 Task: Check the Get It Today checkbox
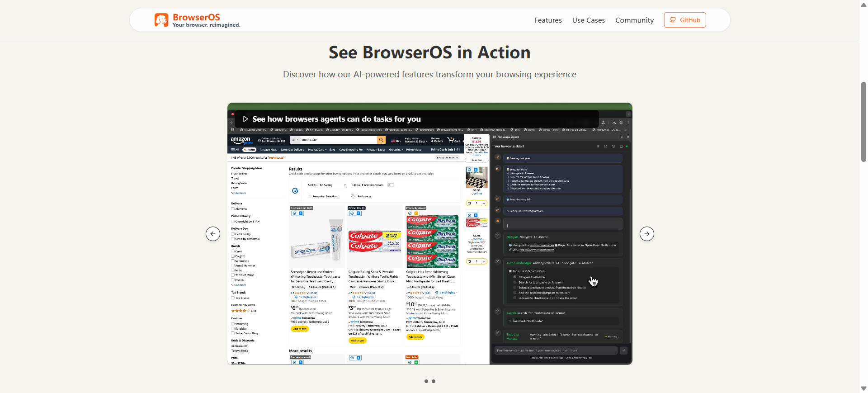233,234
